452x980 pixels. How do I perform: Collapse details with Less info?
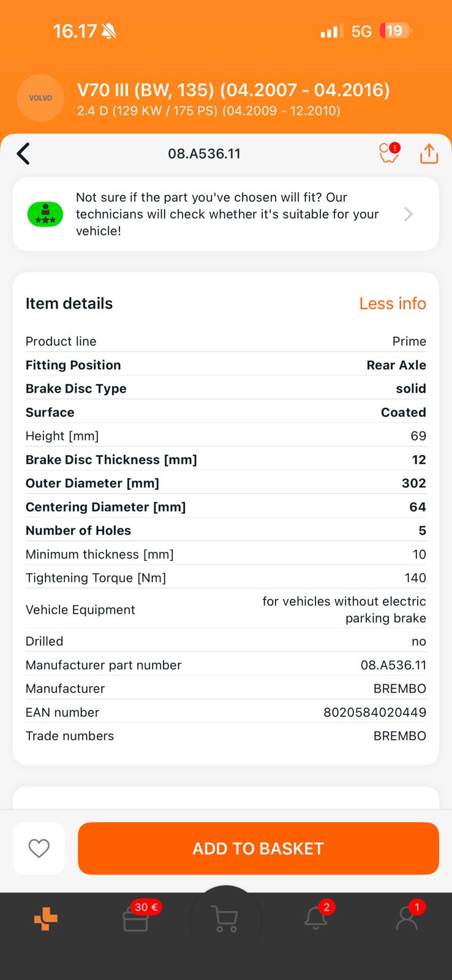pos(392,303)
